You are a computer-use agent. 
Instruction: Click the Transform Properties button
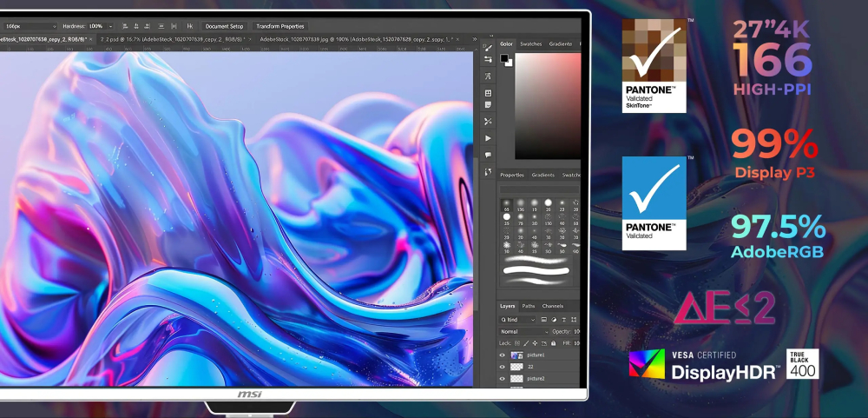[280, 26]
